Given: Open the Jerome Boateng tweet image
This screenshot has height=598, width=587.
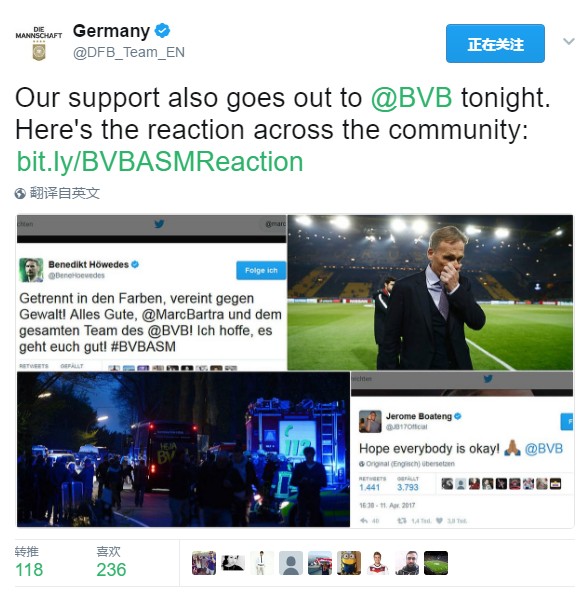Looking at the screenshot, I should [462, 450].
